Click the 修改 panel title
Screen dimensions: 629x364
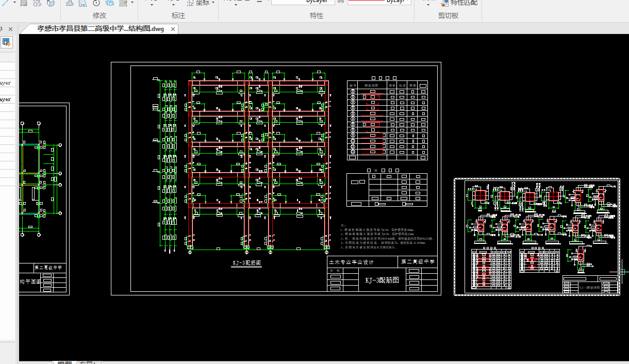pyautogui.click(x=100, y=15)
